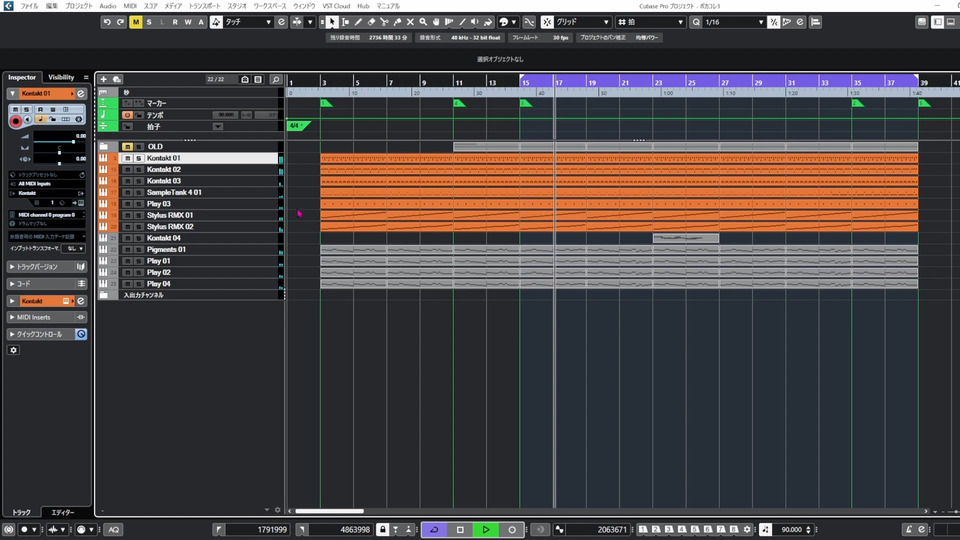Pick the Draw pencil tool

(x=358, y=22)
